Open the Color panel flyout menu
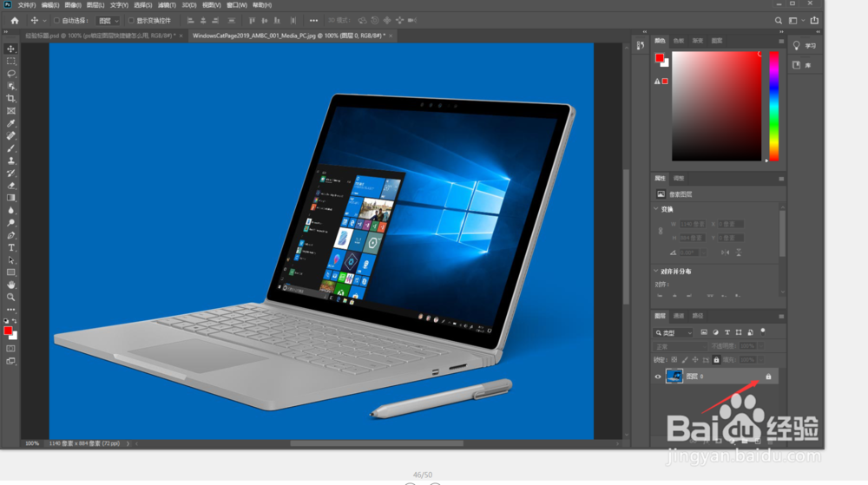 coord(781,41)
